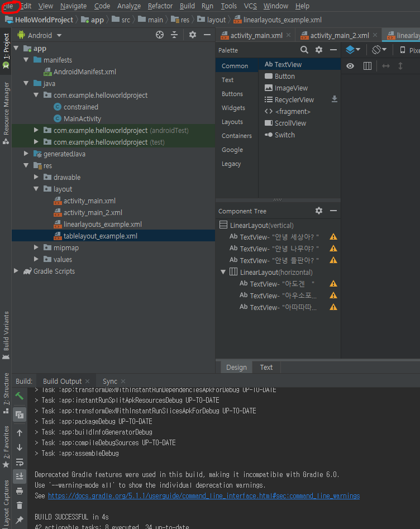
Task: Click vertical expand arrows icon
Action: click(400, 66)
